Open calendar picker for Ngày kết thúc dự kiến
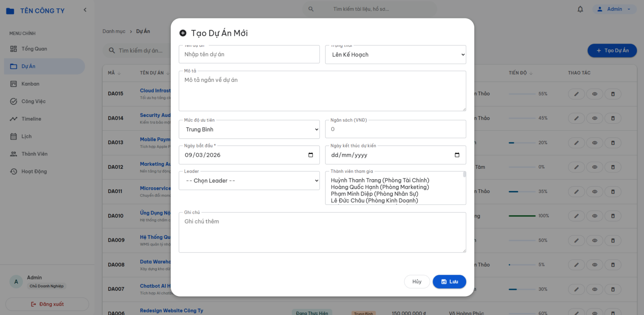The width and height of the screenshot is (644, 315). point(457,155)
